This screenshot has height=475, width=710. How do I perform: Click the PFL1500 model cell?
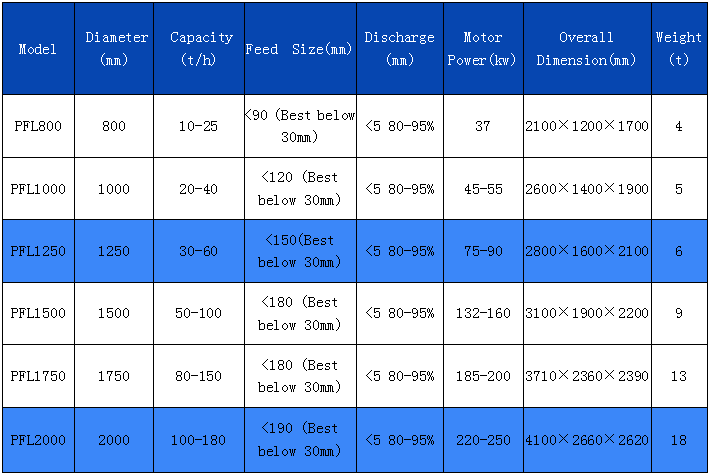coord(38,313)
